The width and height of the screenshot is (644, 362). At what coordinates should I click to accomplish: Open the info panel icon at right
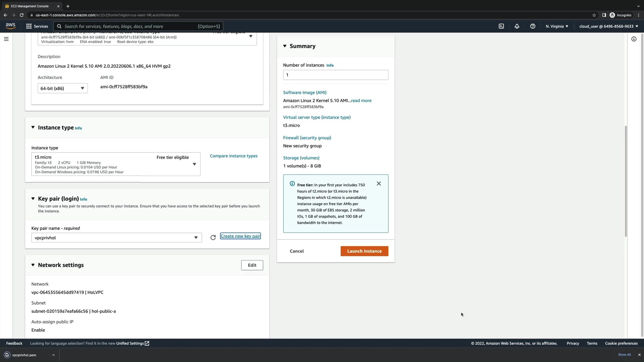click(634, 39)
